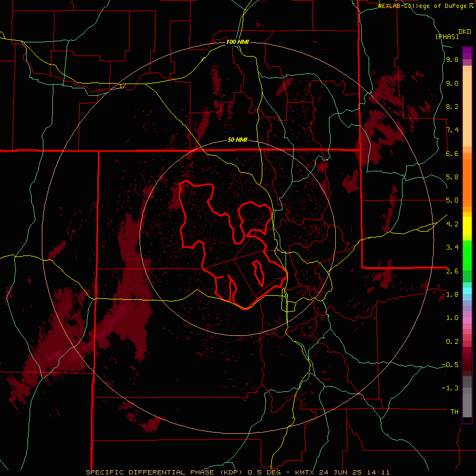Click the 1.8 value on color scale

coord(452,295)
